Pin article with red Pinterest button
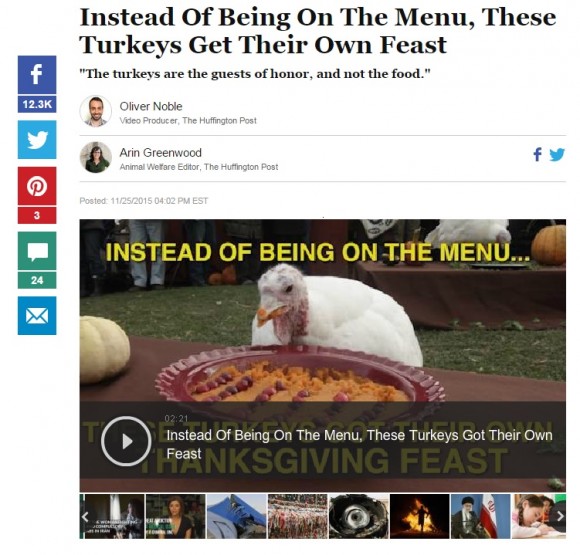 pyautogui.click(x=37, y=186)
